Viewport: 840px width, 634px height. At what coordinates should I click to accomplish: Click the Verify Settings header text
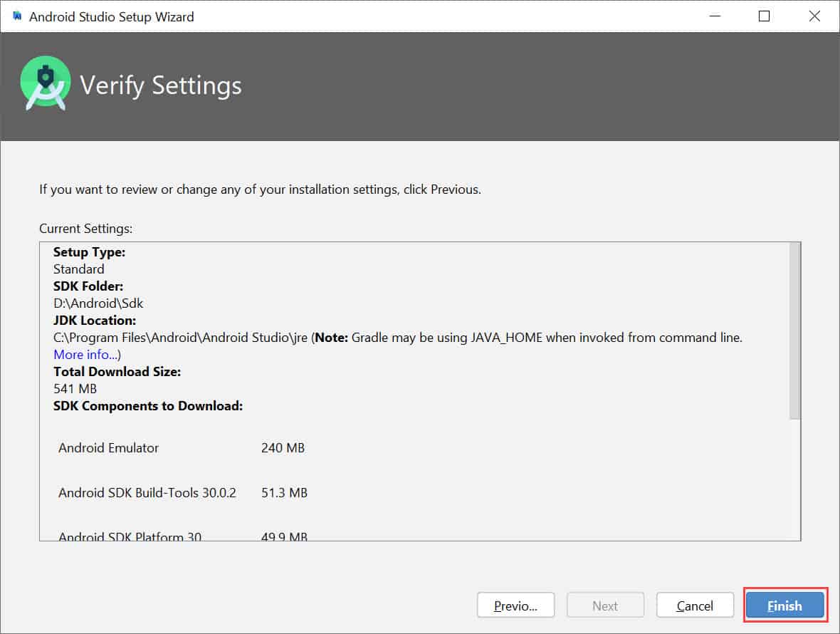(162, 85)
